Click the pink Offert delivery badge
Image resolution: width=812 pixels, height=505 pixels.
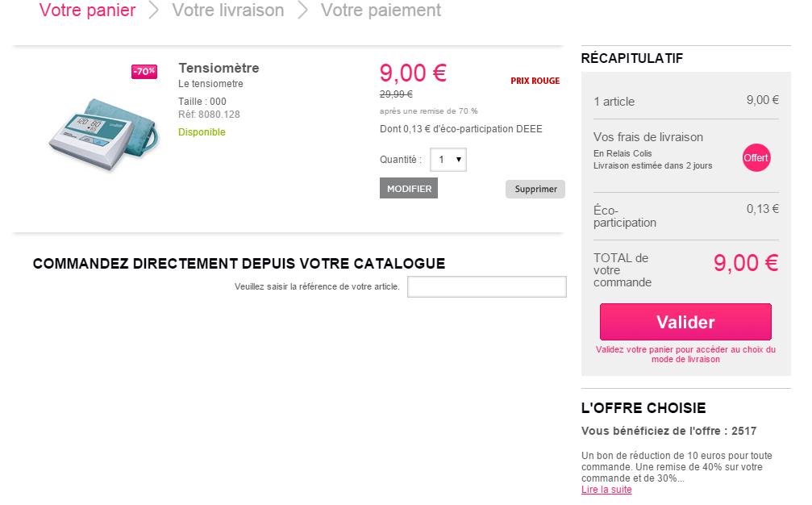point(756,157)
